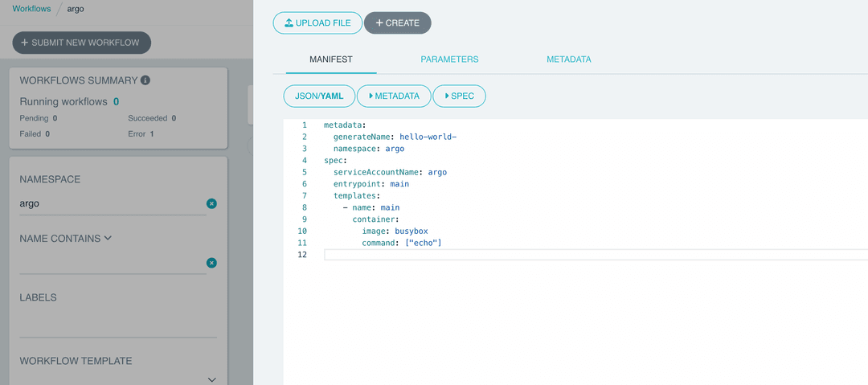The width and height of the screenshot is (868, 385).
Task: Click the Upload File button
Action: coord(317,23)
